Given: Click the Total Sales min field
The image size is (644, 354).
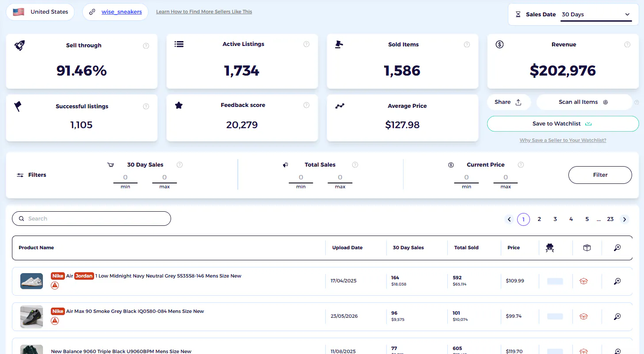Looking at the screenshot, I should [x=301, y=178].
